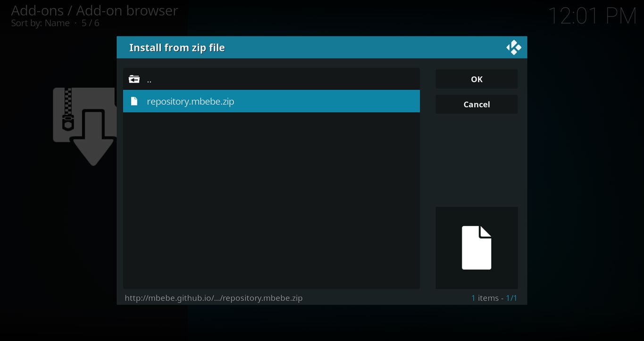Click the 5 / 6 position counter
Image resolution: width=644 pixels, height=341 pixels.
click(x=90, y=23)
